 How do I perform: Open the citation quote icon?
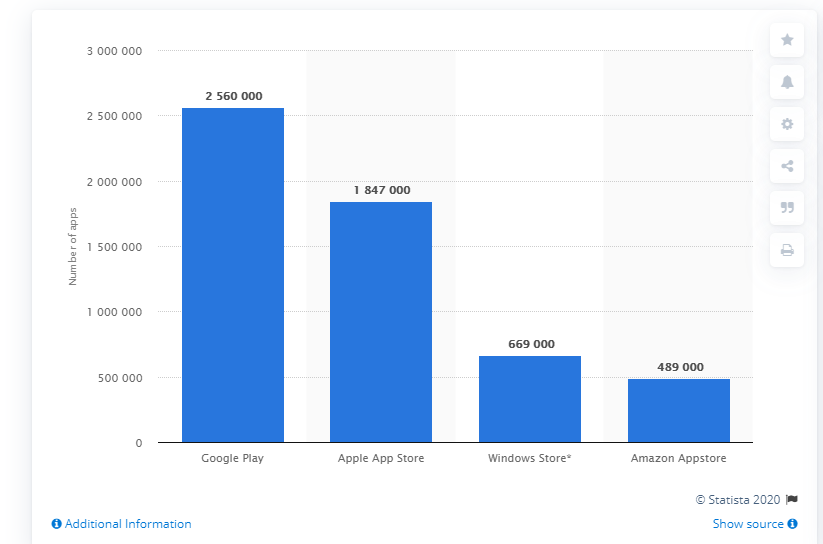(787, 208)
